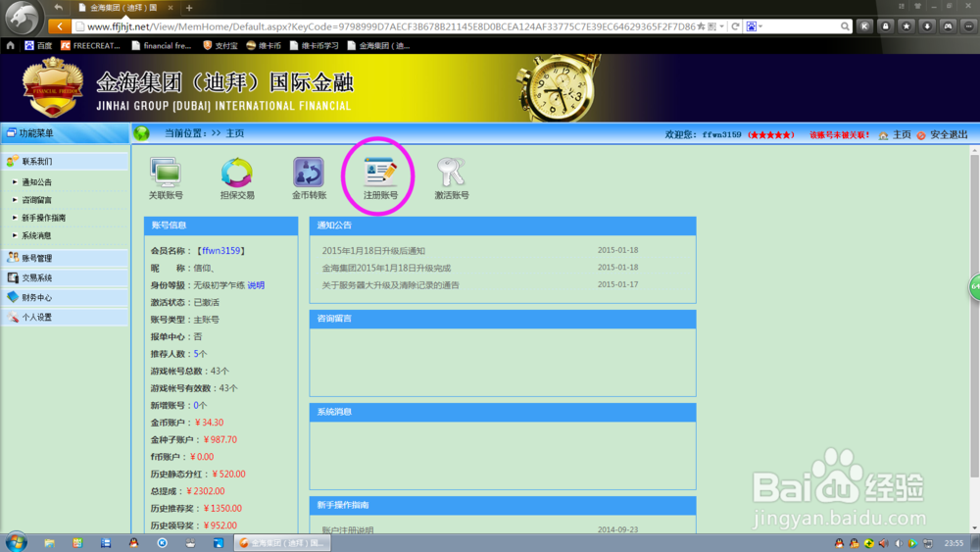Click the 安全退出 logout link

(x=949, y=134)
